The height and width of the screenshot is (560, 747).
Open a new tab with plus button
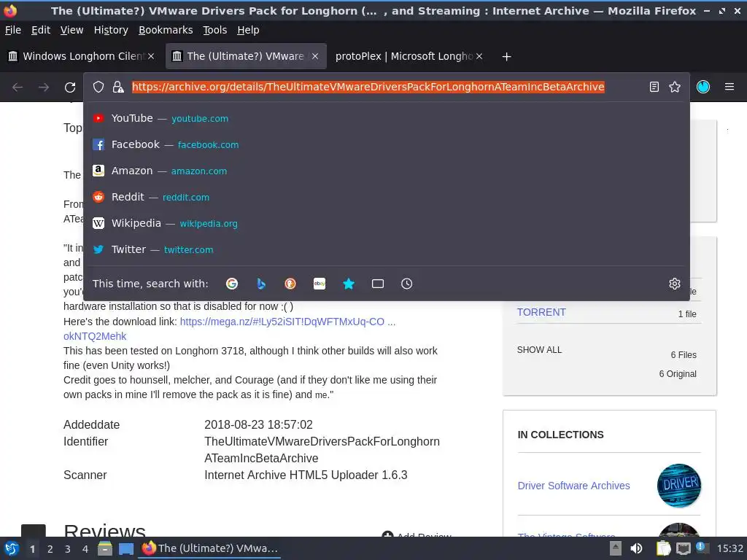[x=506, y=57]
